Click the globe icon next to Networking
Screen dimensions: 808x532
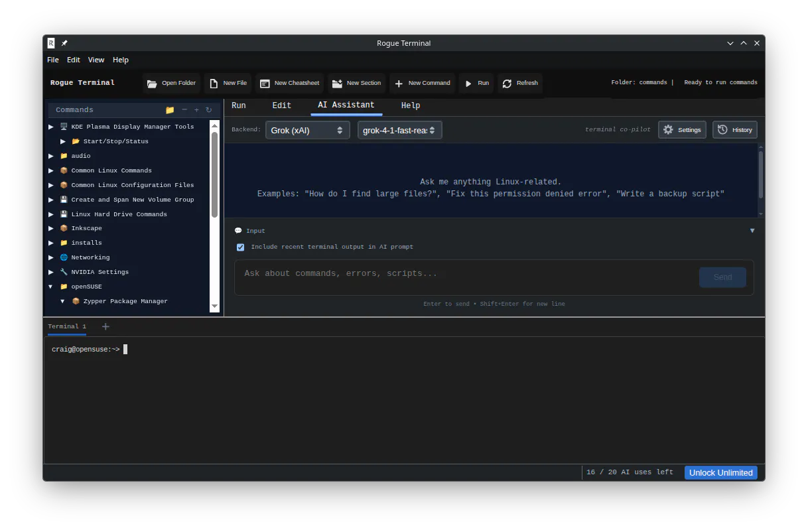click(x=64, y=257)
